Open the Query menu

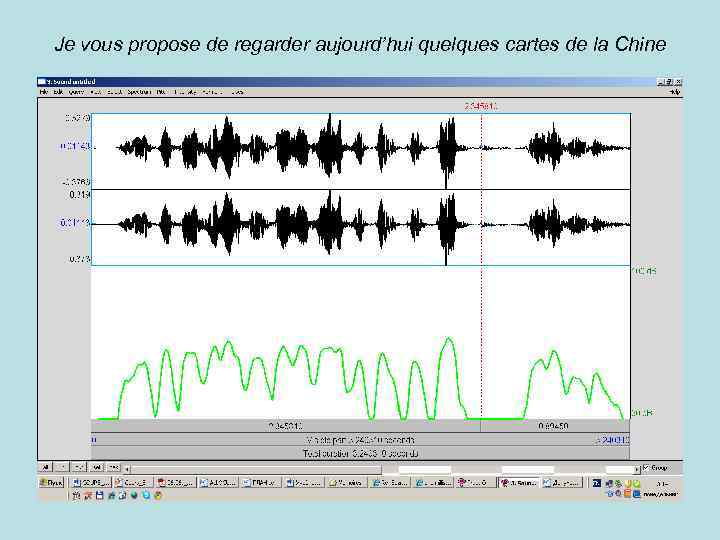coord(76,92)
